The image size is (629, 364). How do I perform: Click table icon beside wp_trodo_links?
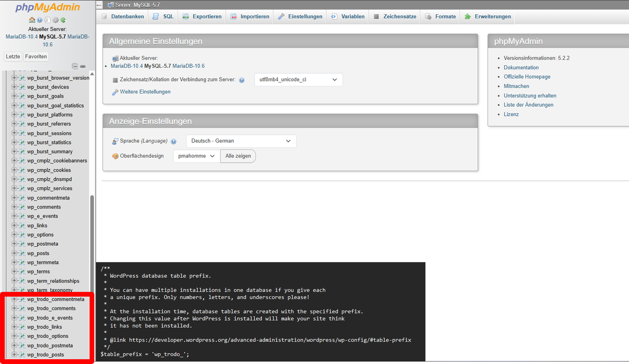(22, 327)
